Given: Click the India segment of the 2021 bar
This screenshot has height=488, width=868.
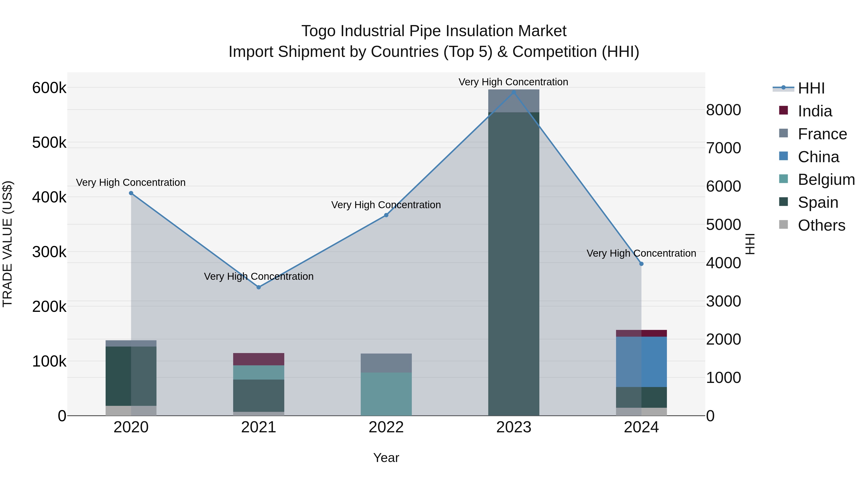Looking at the screenshot, I should click(x=259, y=359).
